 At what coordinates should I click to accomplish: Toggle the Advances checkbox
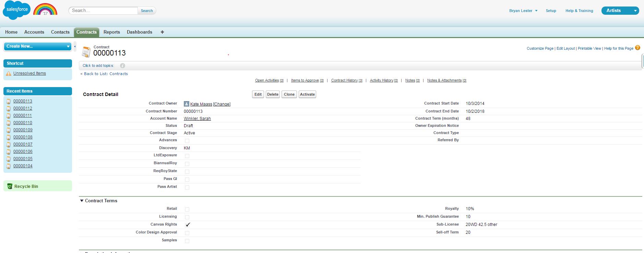(x=187, y=141)
